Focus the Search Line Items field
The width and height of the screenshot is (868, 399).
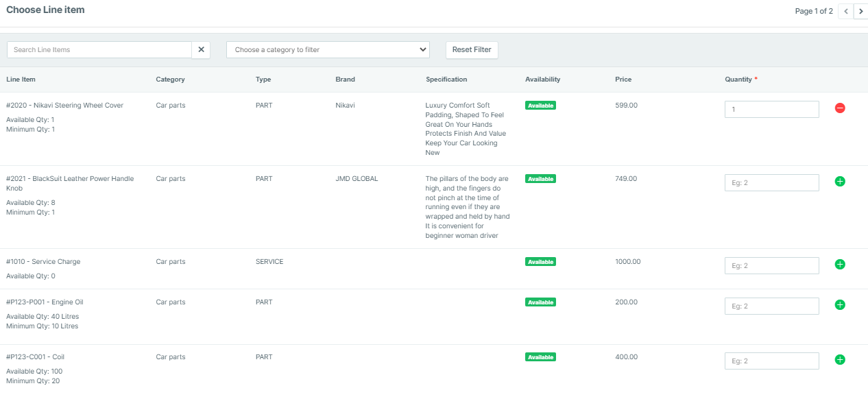coord(99,50)
